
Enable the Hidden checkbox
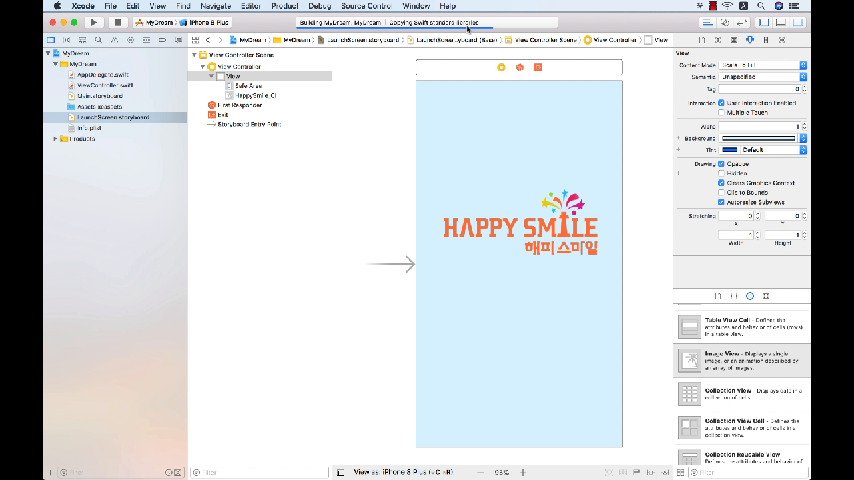click(721, 173)
